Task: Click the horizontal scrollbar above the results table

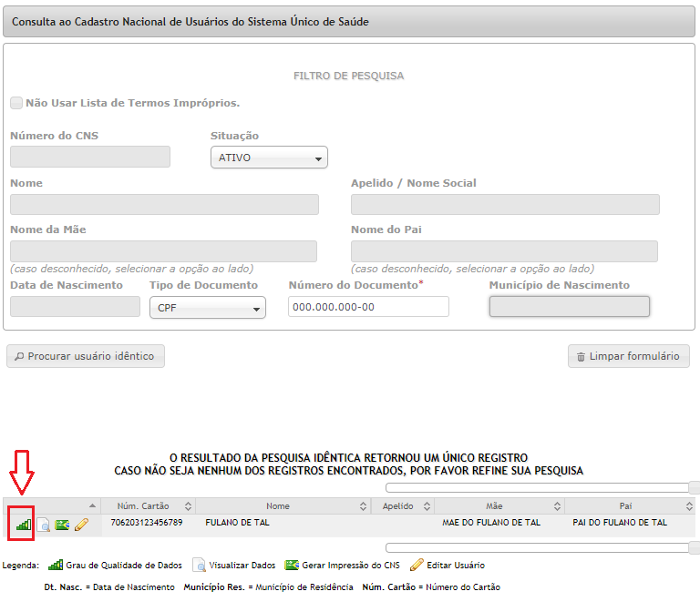Action: [537, 487]
